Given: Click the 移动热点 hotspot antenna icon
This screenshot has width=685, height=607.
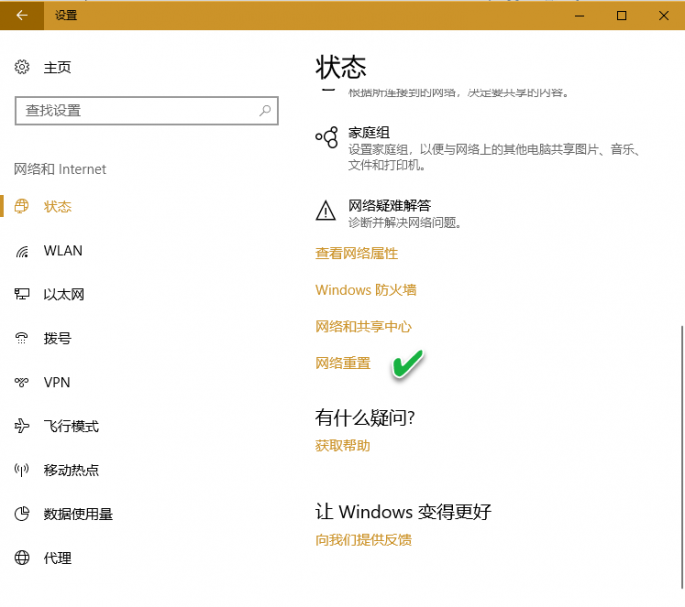Looking at the screenshot, I should click(22, 470).
